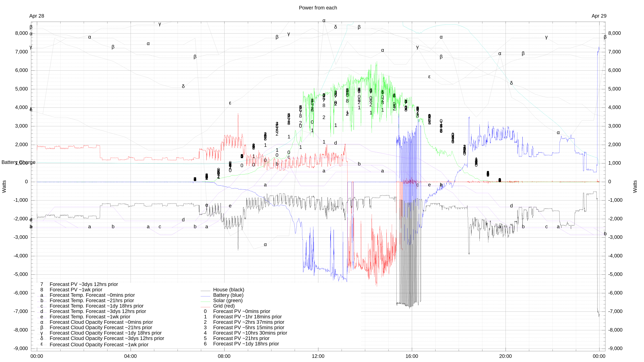Click the '16:00' time axis label
644x362 pixels.
pos(412,356)
